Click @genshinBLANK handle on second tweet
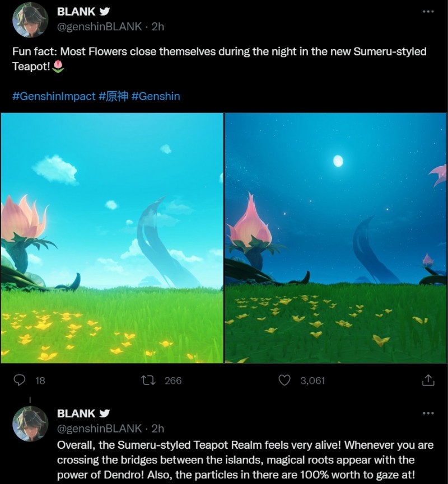Image resolution: width=448 pixels, height=484 pixels. [x=99, y=429]
